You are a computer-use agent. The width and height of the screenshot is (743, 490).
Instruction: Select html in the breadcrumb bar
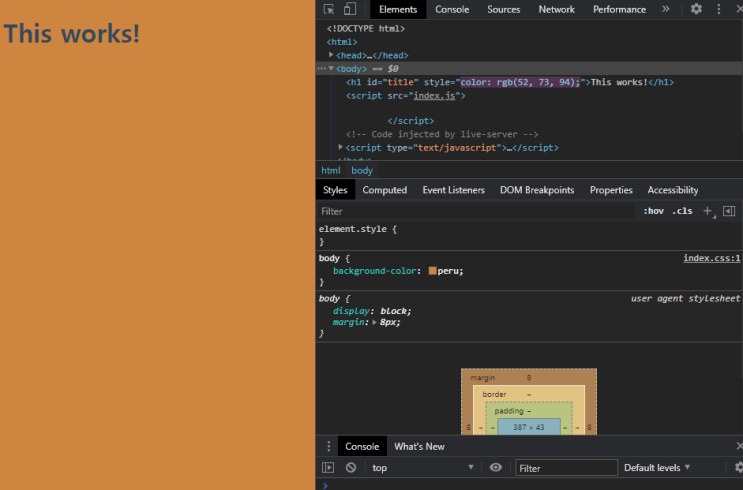331,171
